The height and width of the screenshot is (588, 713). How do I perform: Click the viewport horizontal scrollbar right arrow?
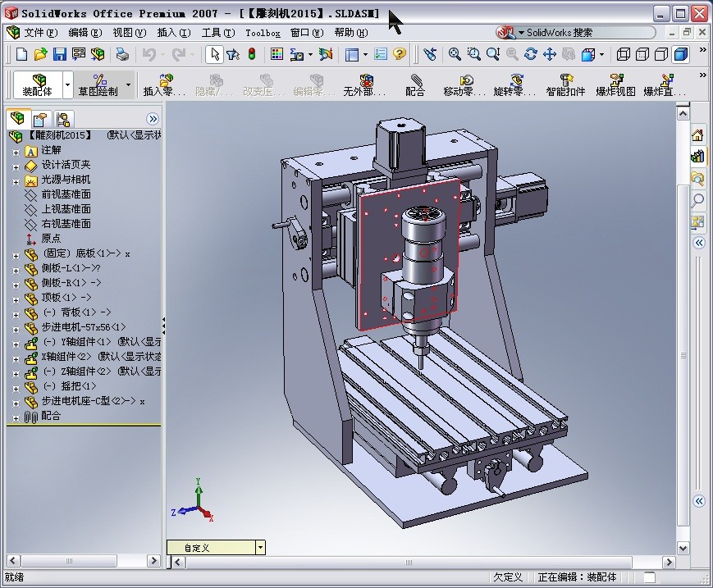click(669, 562)
